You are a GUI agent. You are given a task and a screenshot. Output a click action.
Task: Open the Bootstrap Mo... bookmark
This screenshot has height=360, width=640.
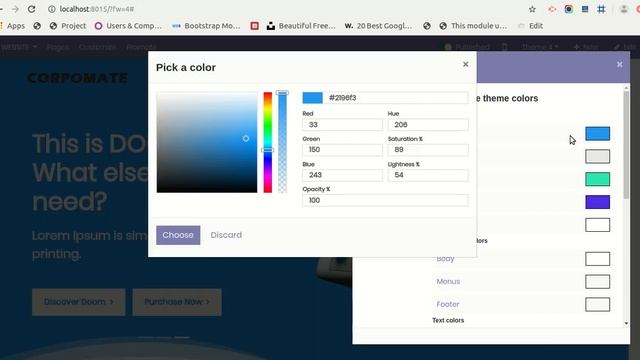206,26
